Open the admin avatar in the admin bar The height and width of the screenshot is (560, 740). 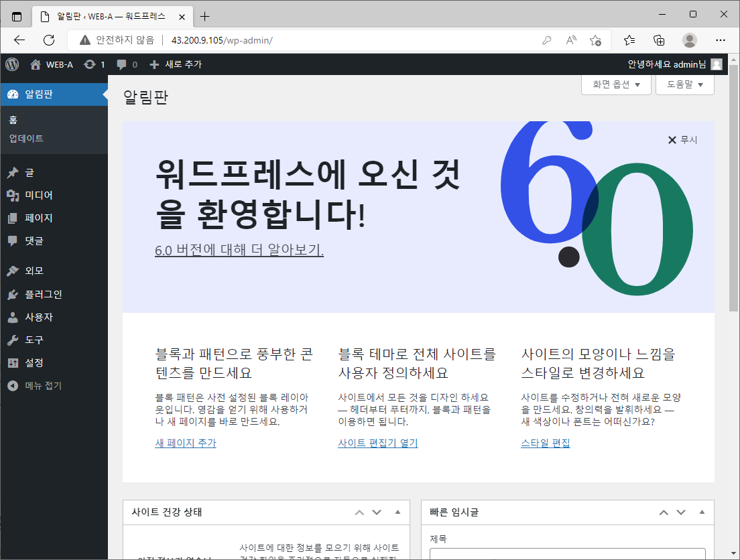[x=717, y=64]
